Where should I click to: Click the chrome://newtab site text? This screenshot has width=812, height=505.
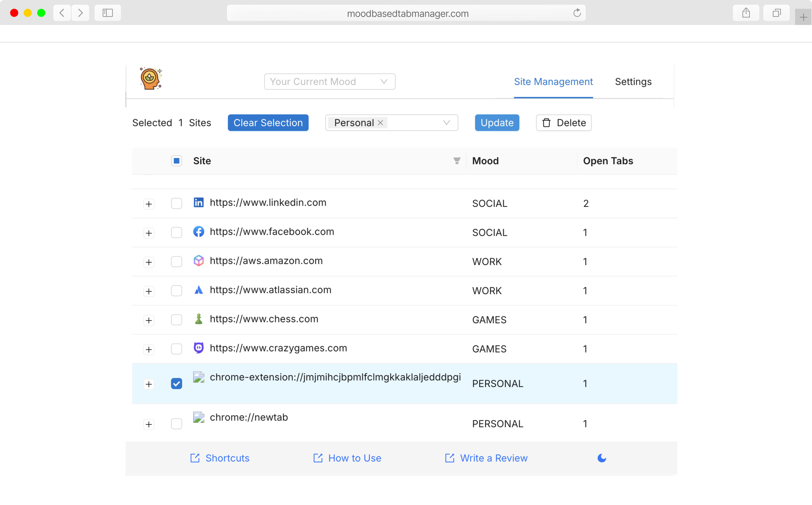pyautogui.click(x=249, y=417)
